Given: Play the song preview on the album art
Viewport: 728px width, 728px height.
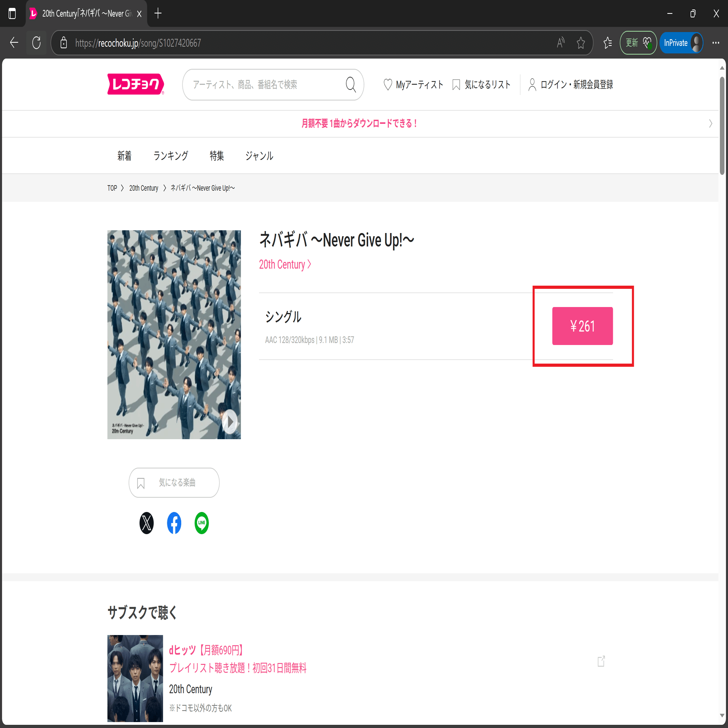Looking at the screenshot, I should click(x=229, y=421).
